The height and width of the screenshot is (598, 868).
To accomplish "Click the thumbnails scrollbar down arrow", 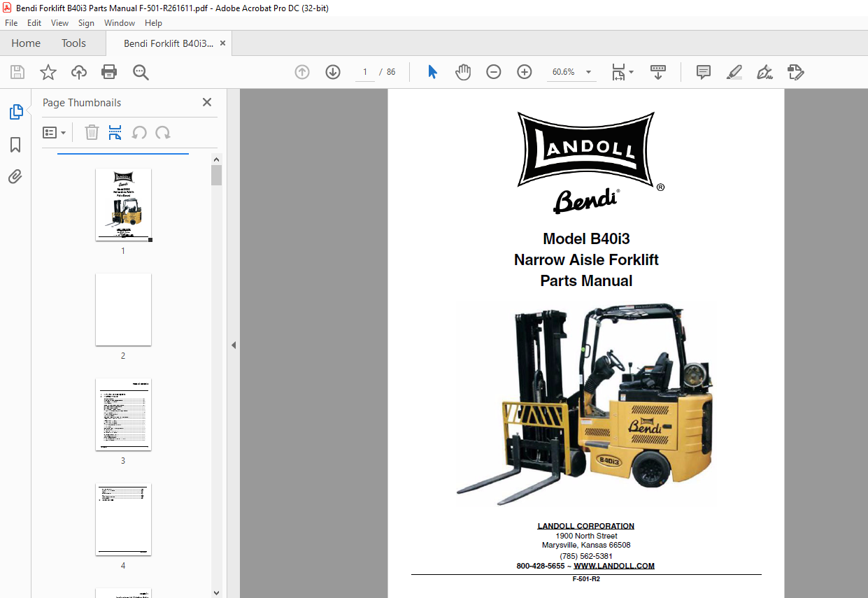I will [x=217, y=592].
